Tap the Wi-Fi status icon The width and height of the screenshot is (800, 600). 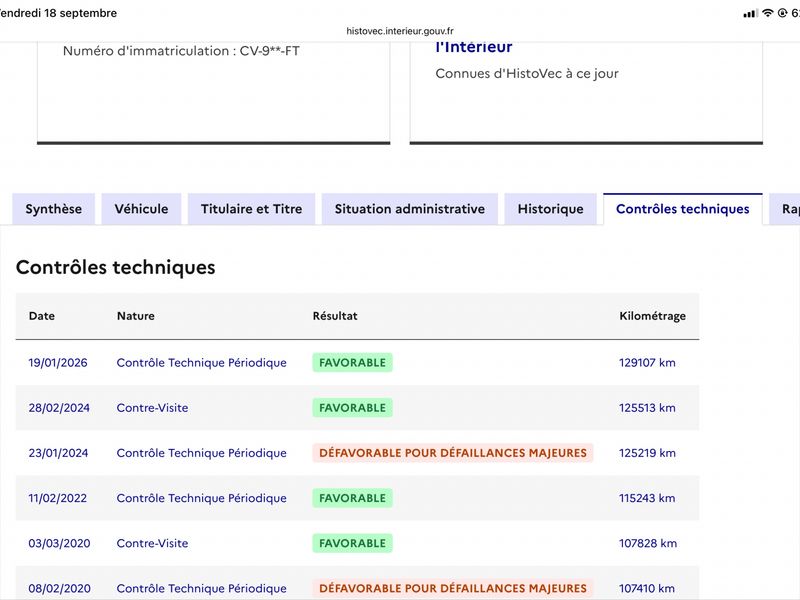click(x=767, y=13)
